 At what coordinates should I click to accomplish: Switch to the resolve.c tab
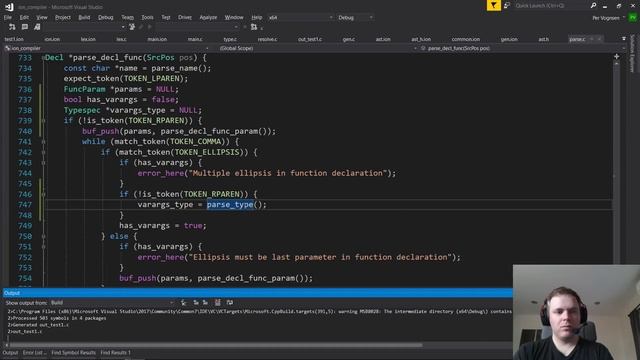pos(267,39)
